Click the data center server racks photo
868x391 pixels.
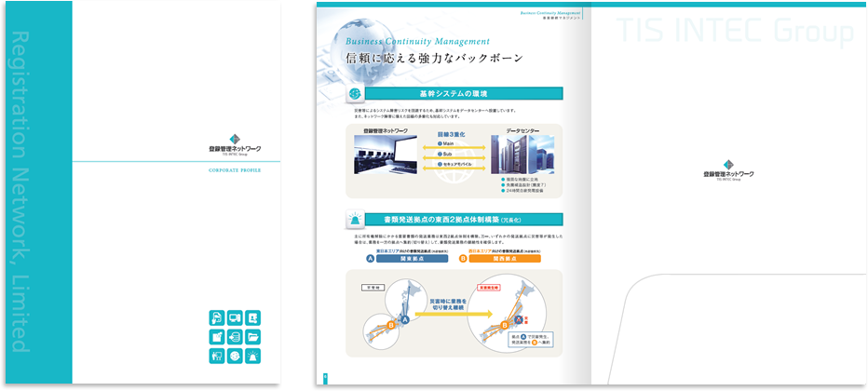522,155
